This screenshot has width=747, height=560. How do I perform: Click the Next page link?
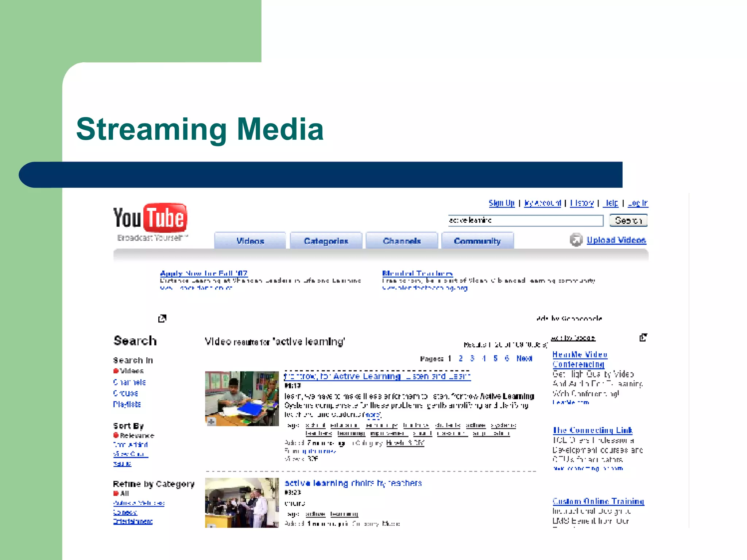pyautogui.click(x=524, y=358)
